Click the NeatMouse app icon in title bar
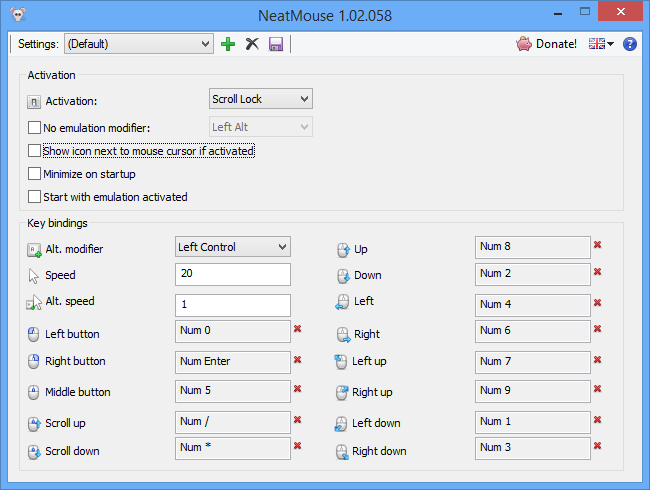The width and height of the screenshot is (650, 490). click(x=19, y=15)
